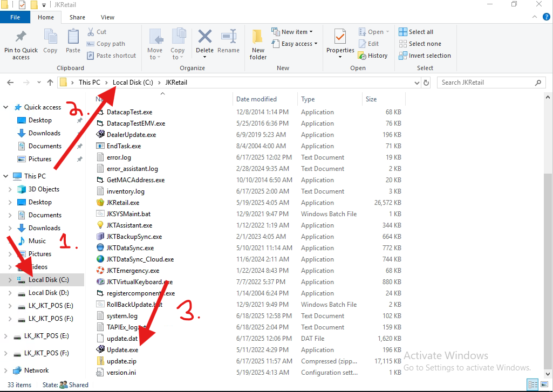Click Paste shortcut in the ribbon
Viewport: 553px width, 392px height.
112,56
